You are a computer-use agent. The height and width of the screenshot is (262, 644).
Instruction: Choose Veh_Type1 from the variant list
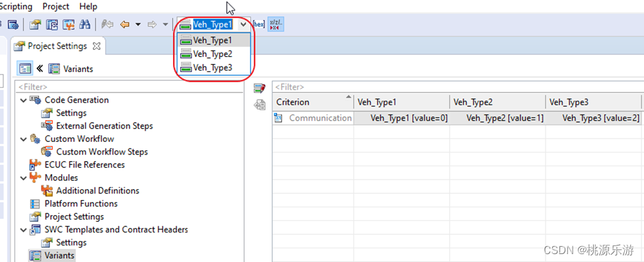213,40
